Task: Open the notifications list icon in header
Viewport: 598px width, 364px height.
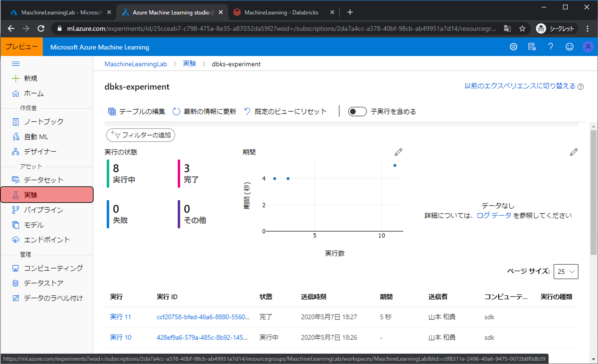Action: 532,47
